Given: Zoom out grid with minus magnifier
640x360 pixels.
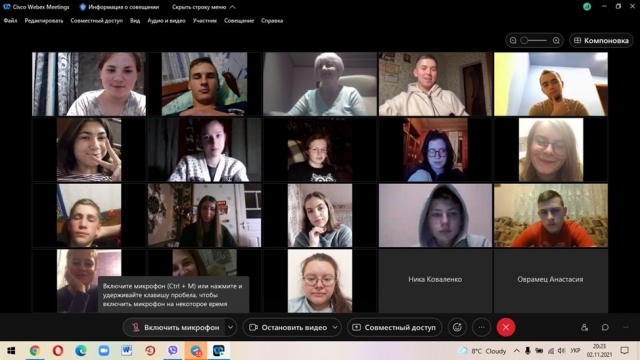Looking at the screenshot, I should (513, 40).
